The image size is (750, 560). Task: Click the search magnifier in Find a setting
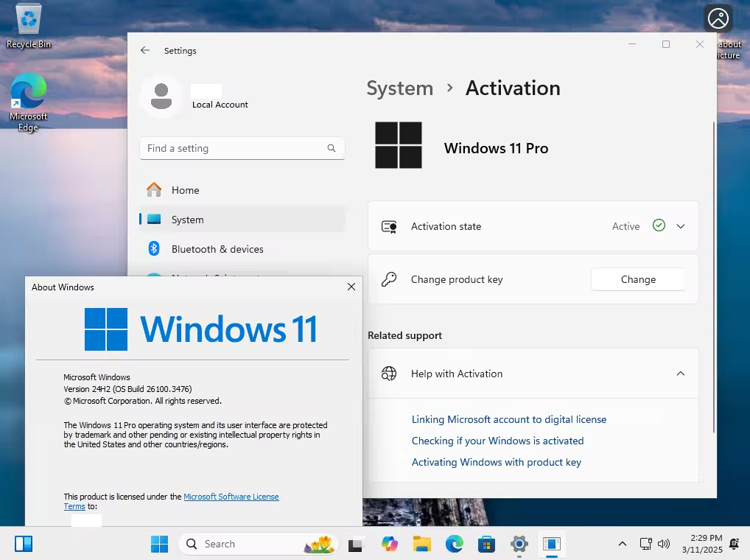pyautogui.click(x=332, y=148)
